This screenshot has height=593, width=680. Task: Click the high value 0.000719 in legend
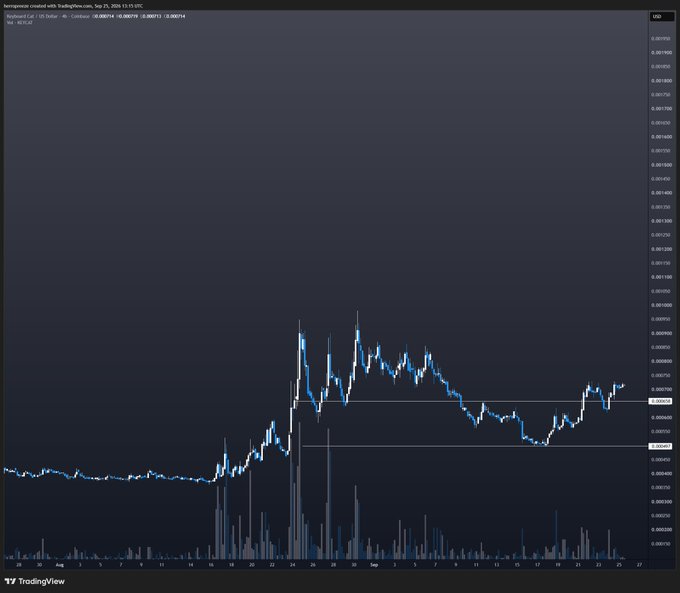128,16
